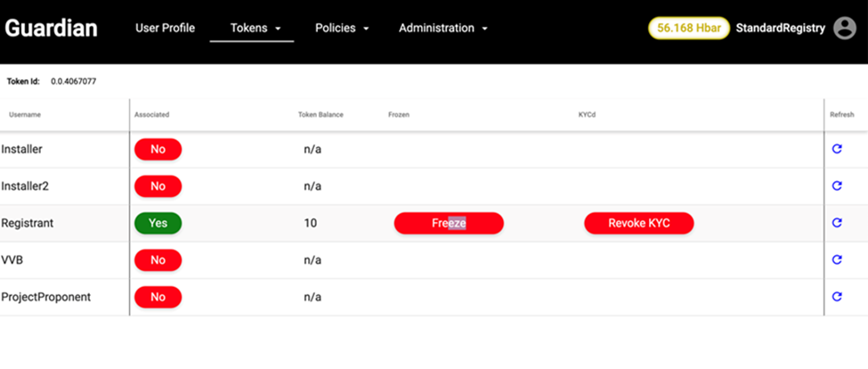Refresh the Installer row
868x369 pixels.
coord(837,149)
